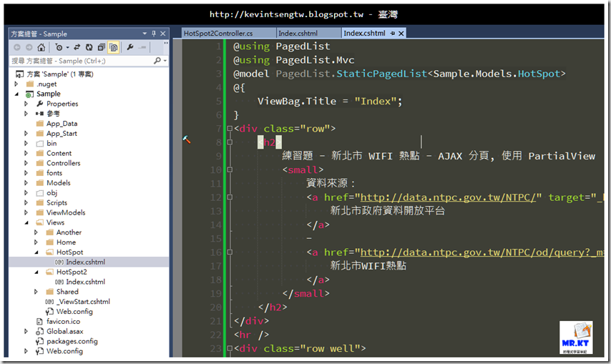The height and width of the screenshot is (364, 611).
Task: Click the Forward arrow in Solution Explorer toolbar
Action: (x=29, y=47)
